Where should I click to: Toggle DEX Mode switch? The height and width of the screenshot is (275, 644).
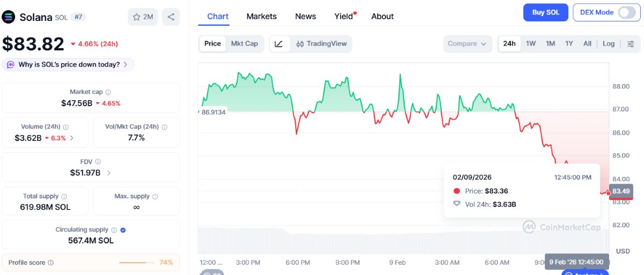(626, 12)
